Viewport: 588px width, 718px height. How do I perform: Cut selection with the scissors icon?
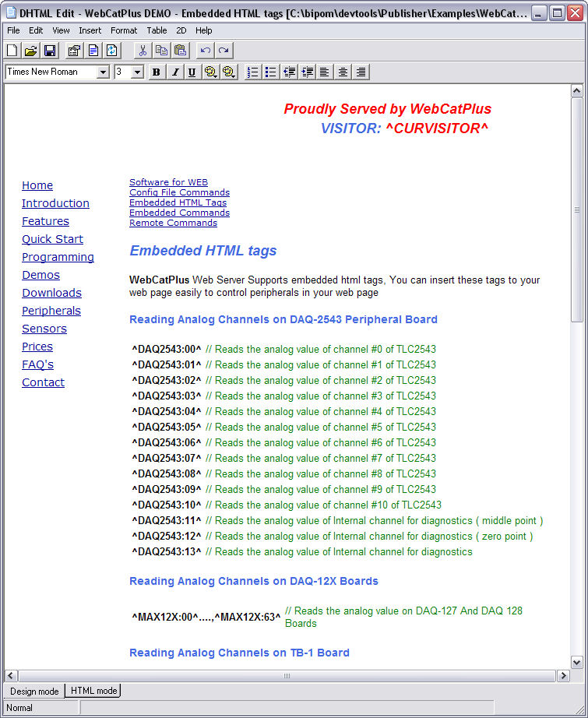click(x=143, y=51)
